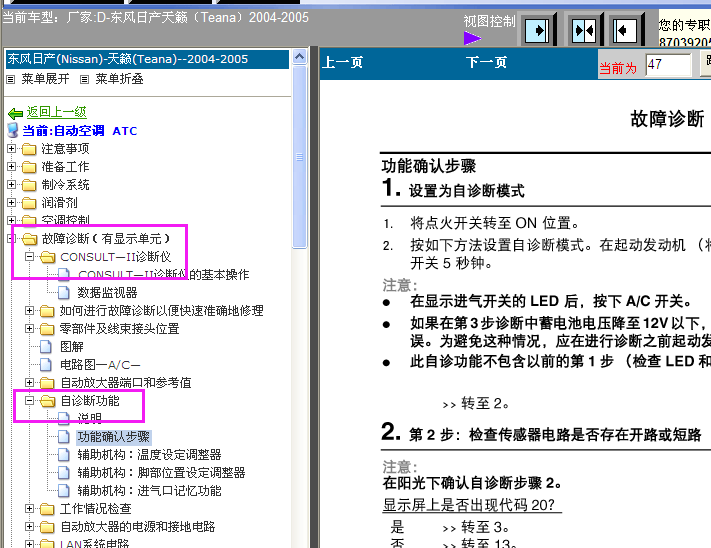Open the 数据监视器 page

tap(107, 293)
